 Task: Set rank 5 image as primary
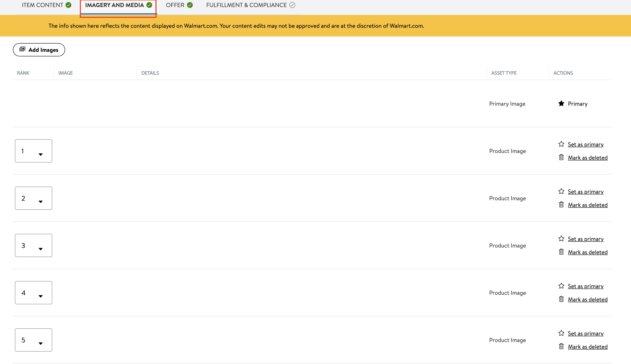[586, 334]
